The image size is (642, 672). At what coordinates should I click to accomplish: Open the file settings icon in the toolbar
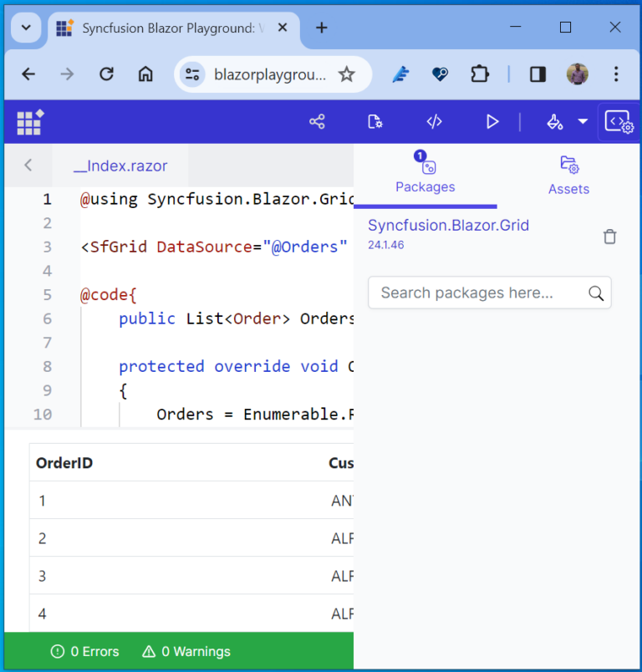point(375,122)
